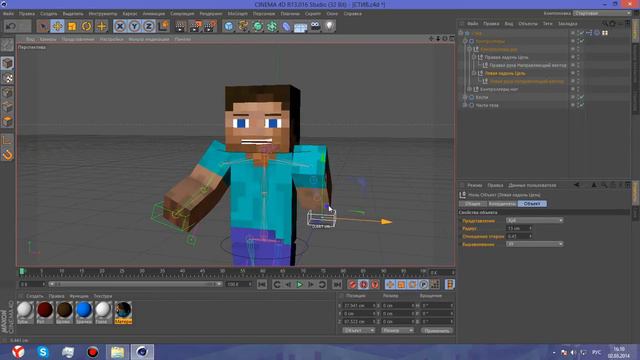Open the Камеры viewport menu

tap(48, 39)
